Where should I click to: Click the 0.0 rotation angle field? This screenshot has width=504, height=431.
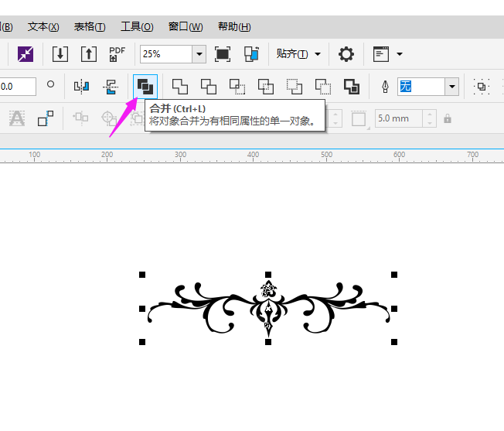click(17, 86)
